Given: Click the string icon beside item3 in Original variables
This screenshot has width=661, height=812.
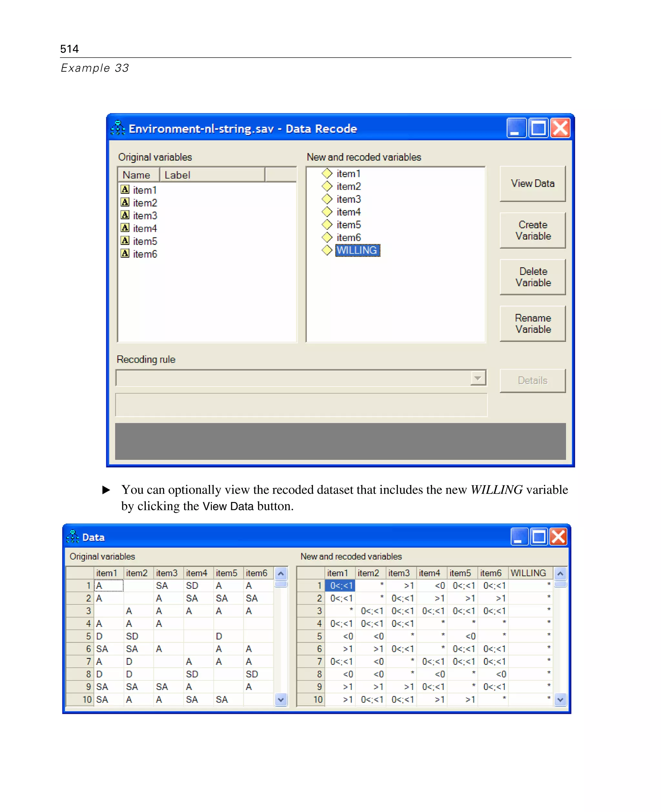Looking at the screenshot, I should (x=125, y=215).
